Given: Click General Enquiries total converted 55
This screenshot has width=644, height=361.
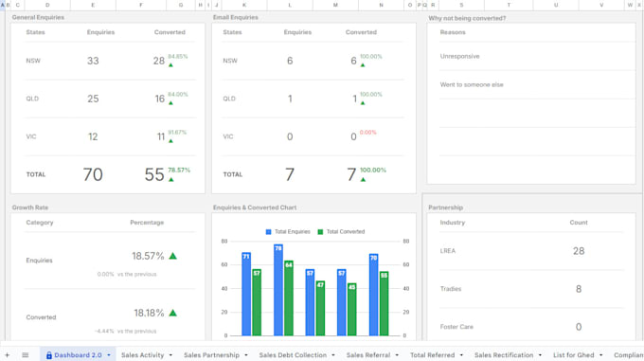Looking at the screenshot, I should [x=154, y=174].
